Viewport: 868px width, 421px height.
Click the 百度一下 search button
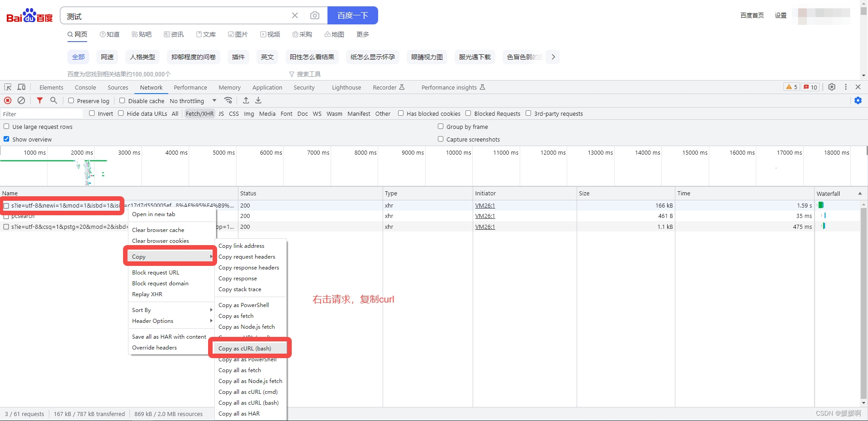click(x=353, y=15)
